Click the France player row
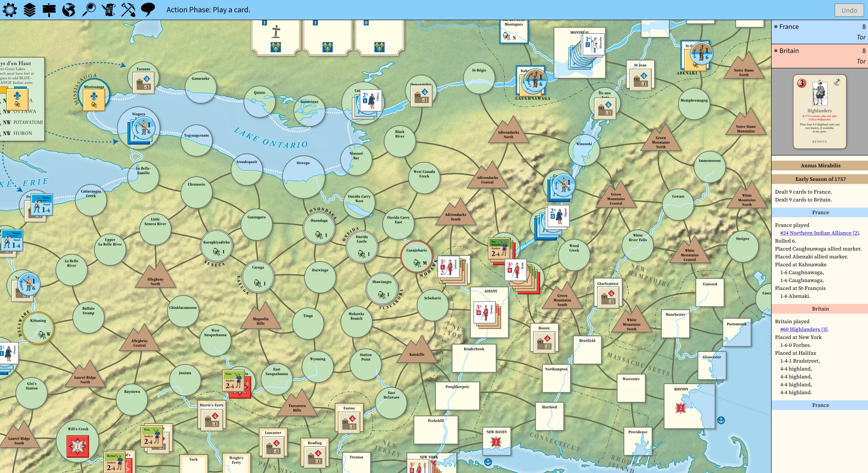This screenshot has height=473, width=868. pyautogui.click(x=819, y=32)
